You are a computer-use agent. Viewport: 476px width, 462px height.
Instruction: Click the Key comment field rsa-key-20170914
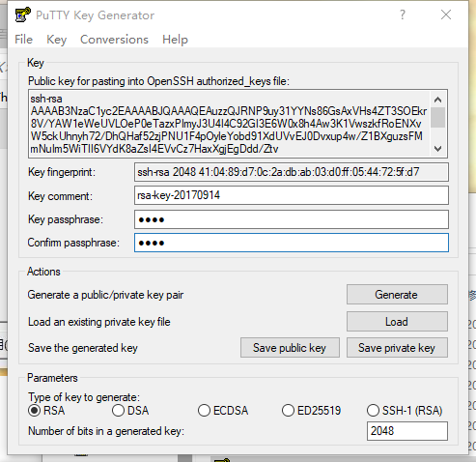(292, 195)
